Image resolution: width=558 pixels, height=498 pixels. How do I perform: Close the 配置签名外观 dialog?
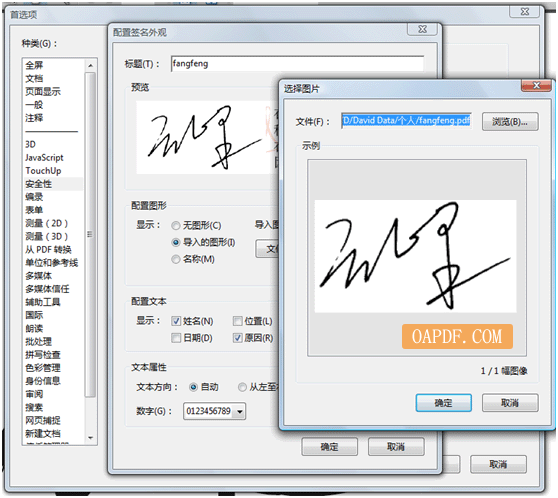pos(422,29)
